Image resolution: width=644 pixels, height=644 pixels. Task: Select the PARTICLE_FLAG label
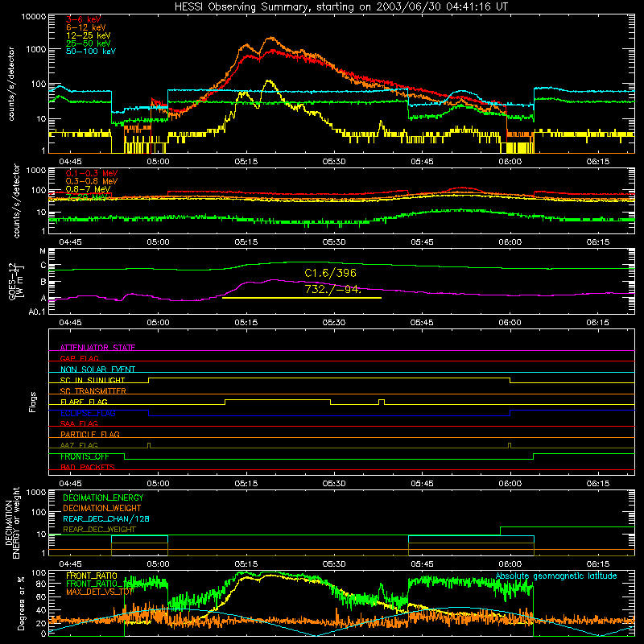click(90, 435)
